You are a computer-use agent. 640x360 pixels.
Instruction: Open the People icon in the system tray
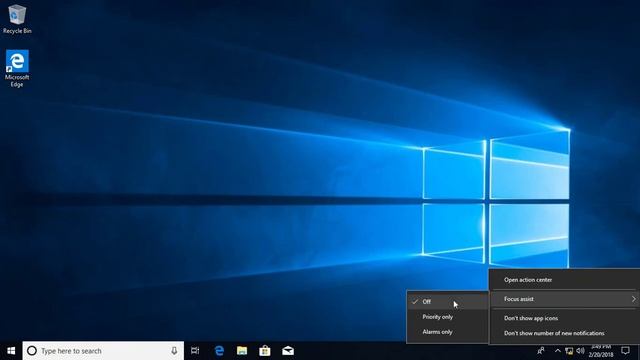click(x=541, y=351)
